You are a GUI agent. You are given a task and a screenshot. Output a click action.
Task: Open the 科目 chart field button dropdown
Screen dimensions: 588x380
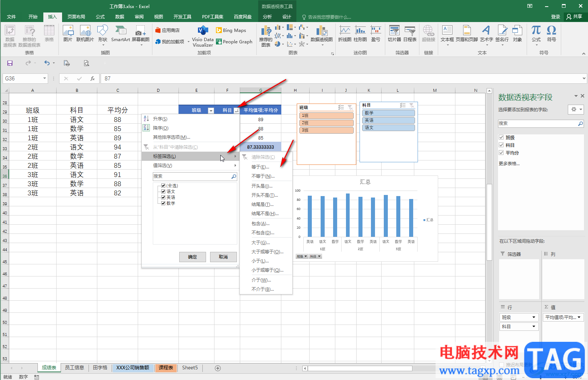(315, 256)
